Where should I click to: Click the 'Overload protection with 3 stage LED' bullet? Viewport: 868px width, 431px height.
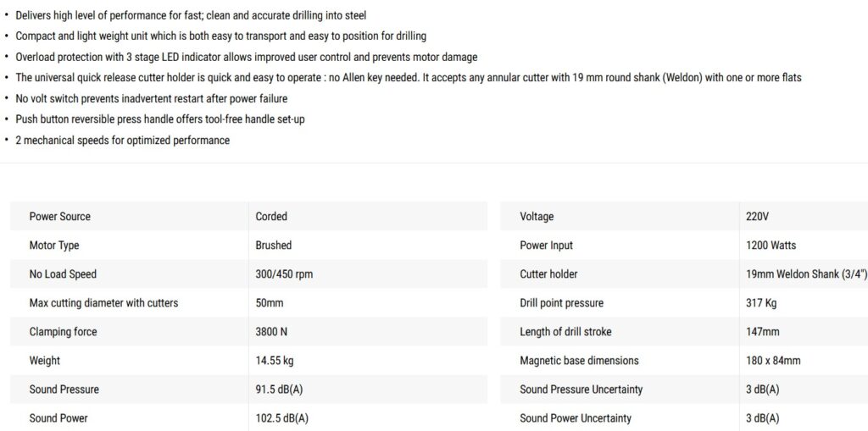[246, 58]
